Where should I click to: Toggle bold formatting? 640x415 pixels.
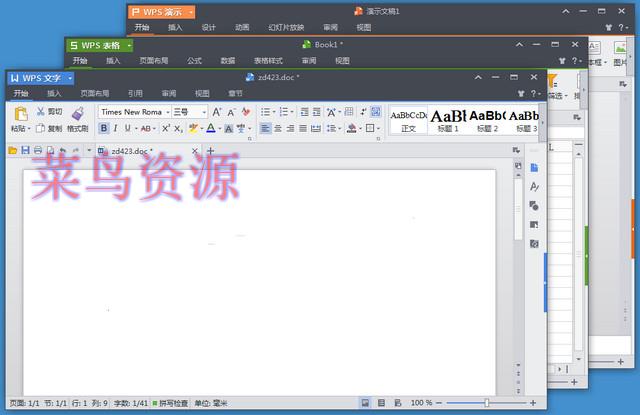tap(104, 129)
